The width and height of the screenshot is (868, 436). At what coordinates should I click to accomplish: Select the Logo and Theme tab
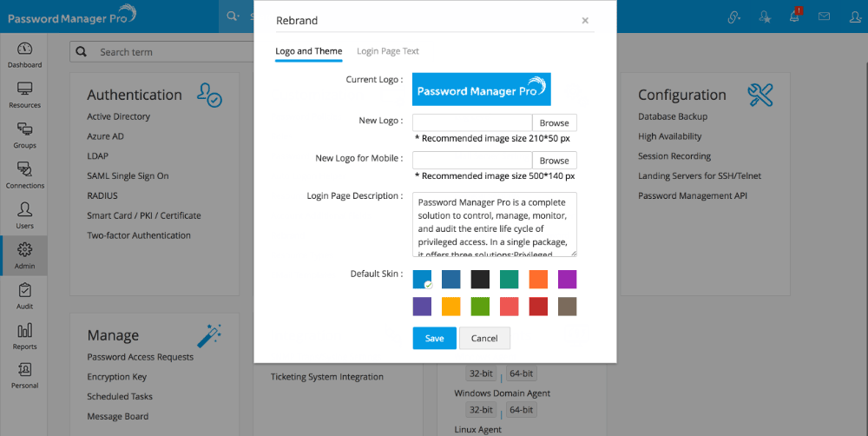308,51
